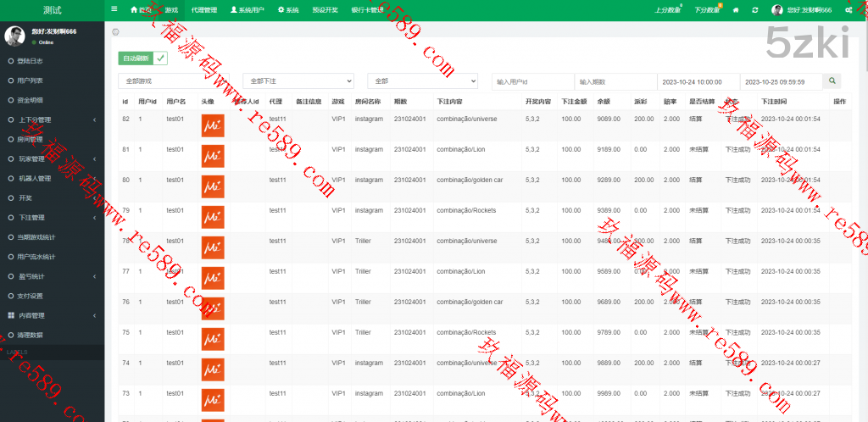Toggle the 自动刷新 auto-refresh checkbox

[161, 58]
